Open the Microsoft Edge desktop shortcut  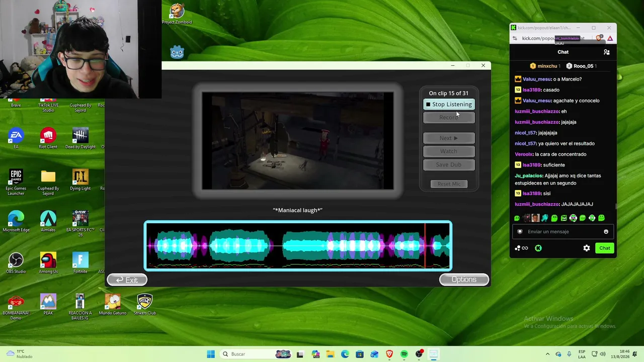(16, 222)
